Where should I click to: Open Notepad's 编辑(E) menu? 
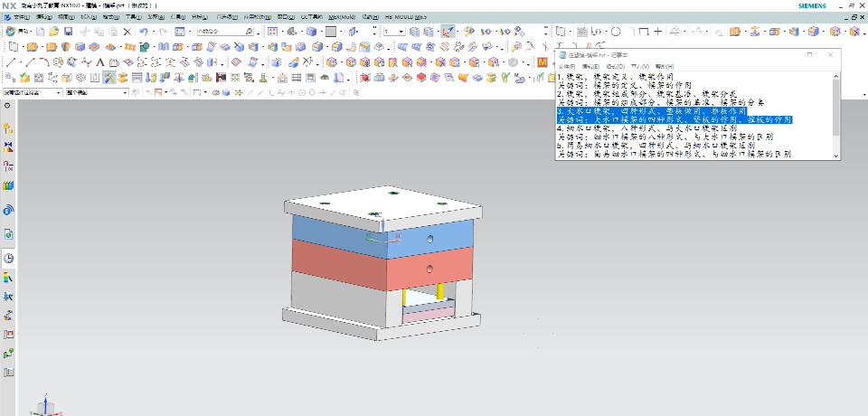pyautogui.click(x=590, y=66)
